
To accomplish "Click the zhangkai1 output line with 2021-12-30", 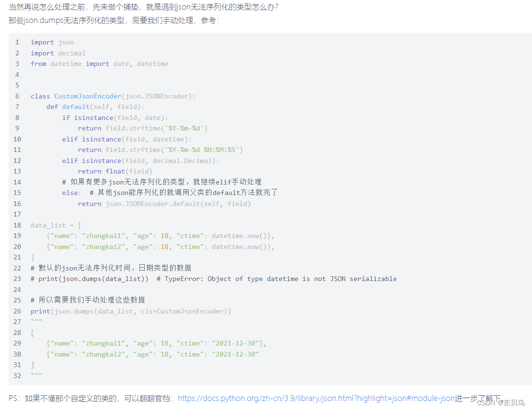I will (157, 343).
